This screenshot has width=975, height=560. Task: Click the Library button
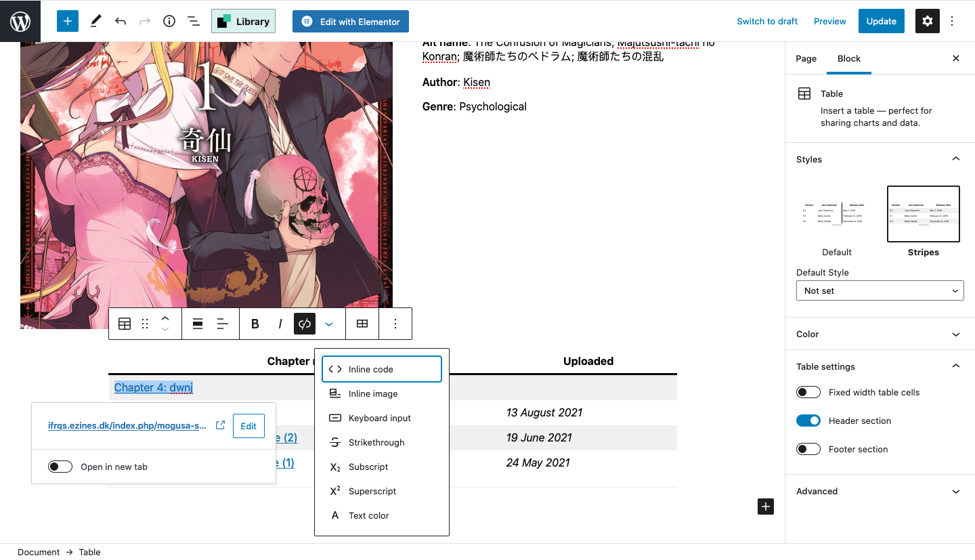point(243,21)
